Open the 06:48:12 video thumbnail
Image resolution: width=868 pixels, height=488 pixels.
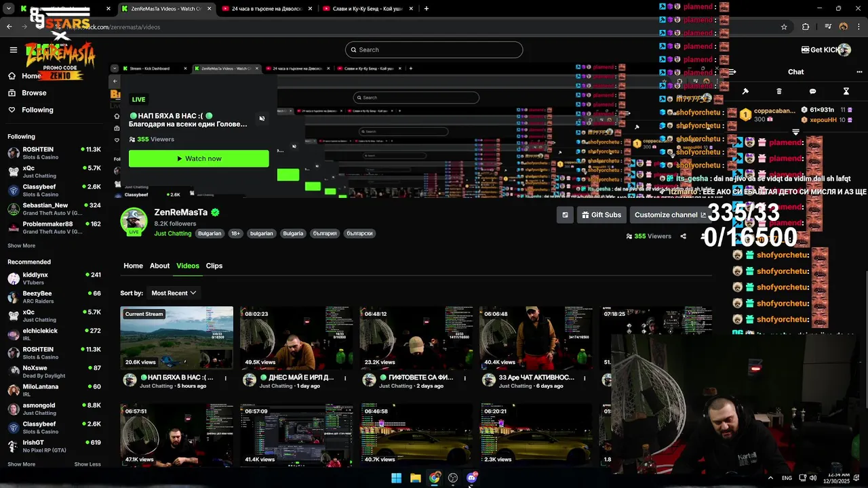tap(416, 338)
